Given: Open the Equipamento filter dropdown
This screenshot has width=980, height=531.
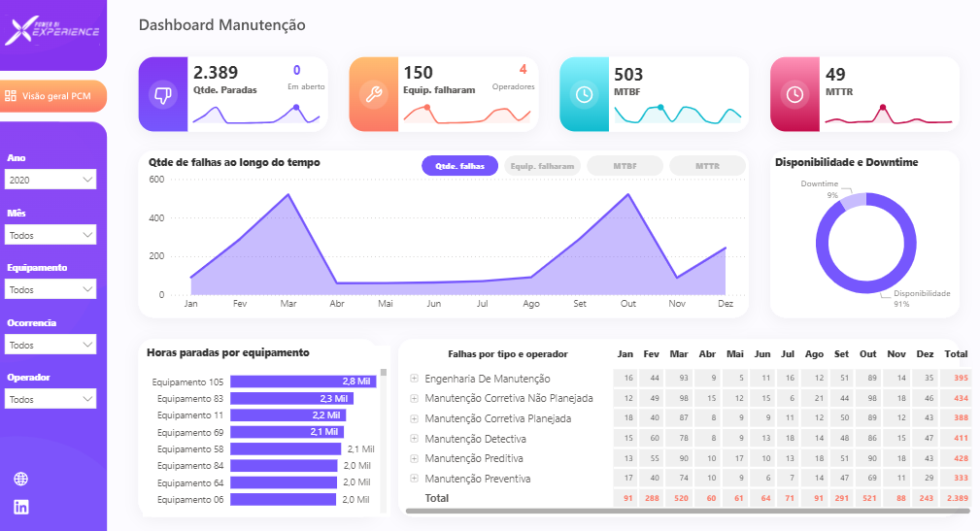Looking at the screenshot, I should pyautogui.click(x=51, y=289).
